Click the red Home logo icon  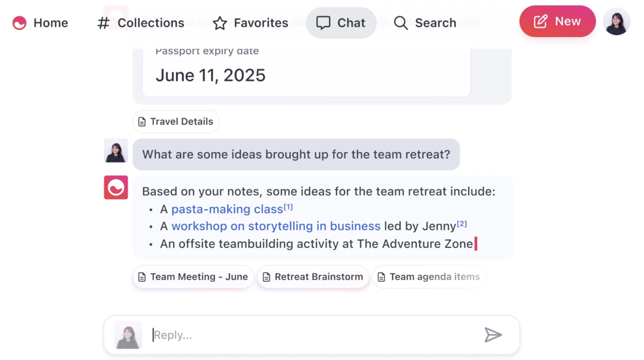(x=19, y=23)
